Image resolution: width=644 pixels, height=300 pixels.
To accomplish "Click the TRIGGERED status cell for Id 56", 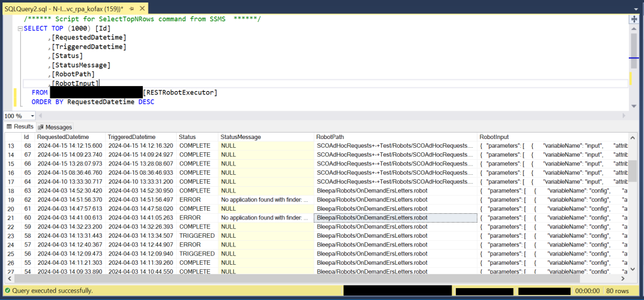I will click(197, 253).
